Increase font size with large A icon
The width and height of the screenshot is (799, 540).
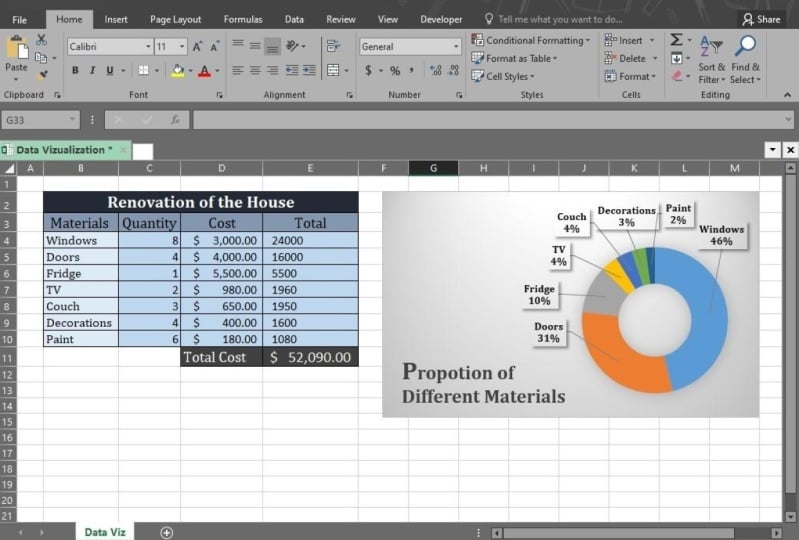[197, 47]
